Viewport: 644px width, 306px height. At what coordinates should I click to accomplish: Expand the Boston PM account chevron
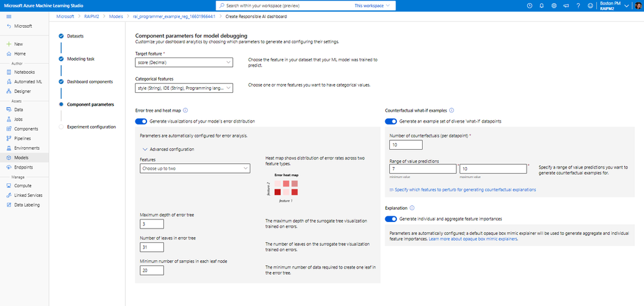point(627,6)
